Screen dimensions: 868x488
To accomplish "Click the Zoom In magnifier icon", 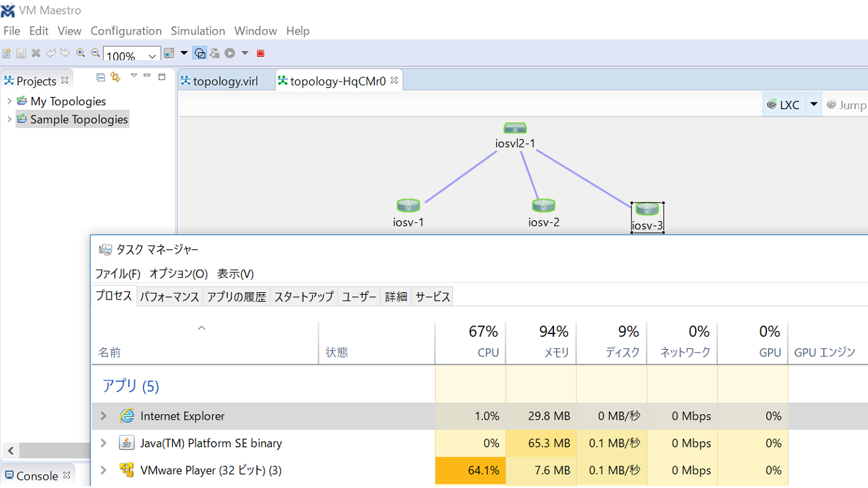I will (x=81, y=53).
